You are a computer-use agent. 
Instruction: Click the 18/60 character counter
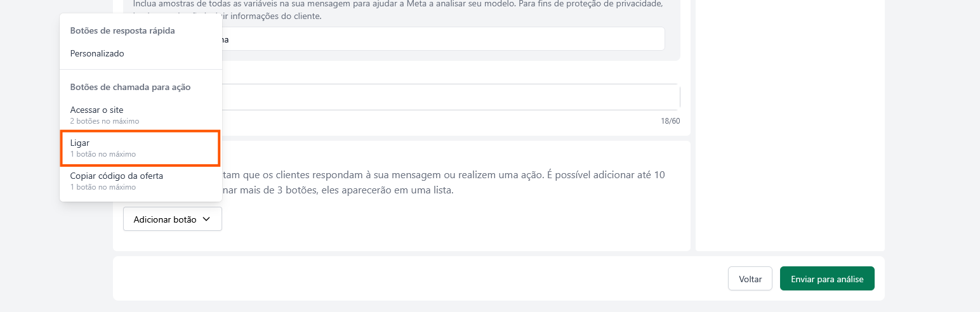670,121
